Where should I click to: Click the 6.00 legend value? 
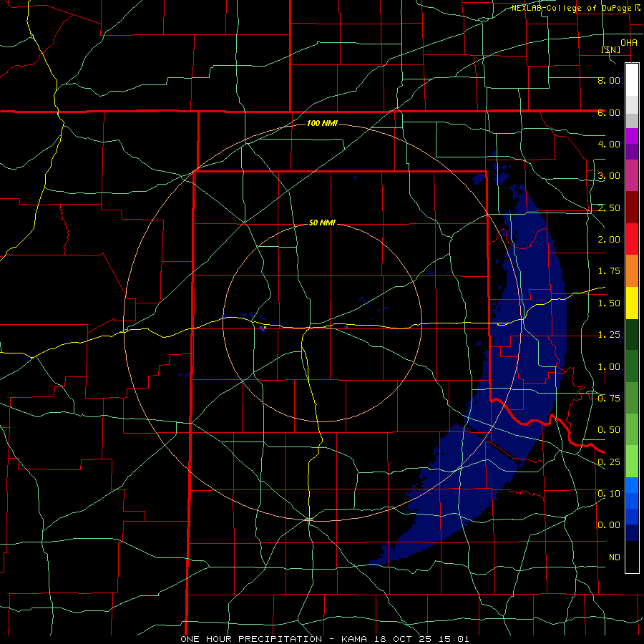[x=609, y=112]
